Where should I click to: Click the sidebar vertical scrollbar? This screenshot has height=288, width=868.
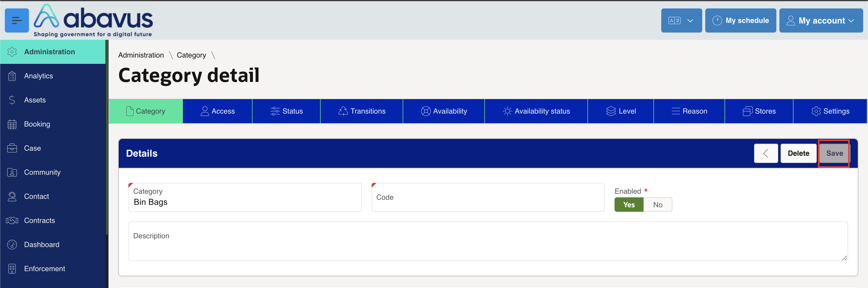(x=107, y=137)
